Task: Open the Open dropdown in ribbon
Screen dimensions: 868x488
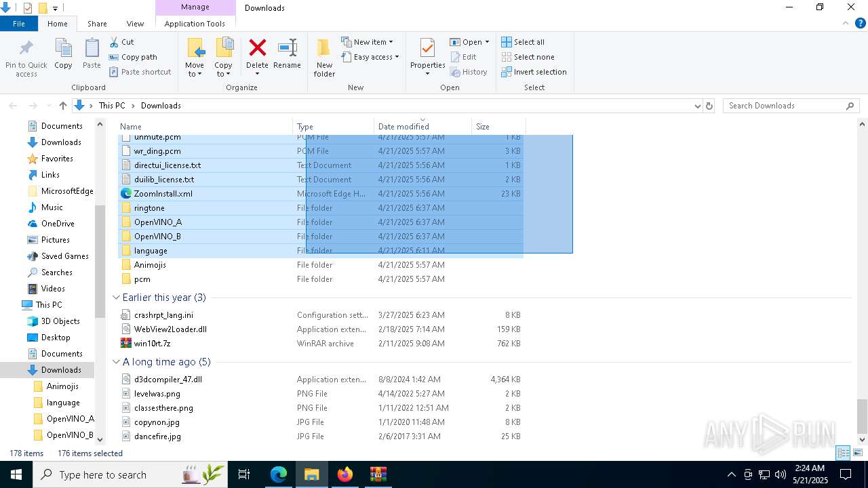Action: click(469, 42)
